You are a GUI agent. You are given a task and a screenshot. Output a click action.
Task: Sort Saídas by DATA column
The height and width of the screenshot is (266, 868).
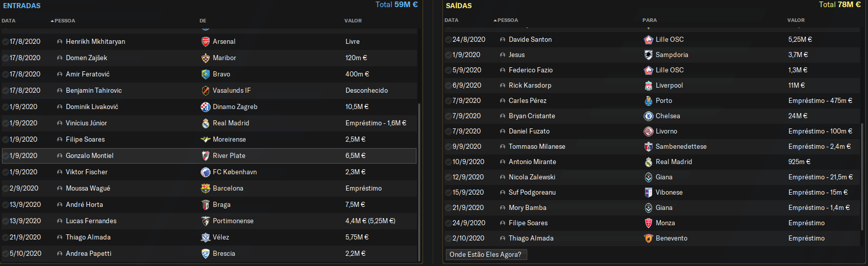tap(452, 20)
